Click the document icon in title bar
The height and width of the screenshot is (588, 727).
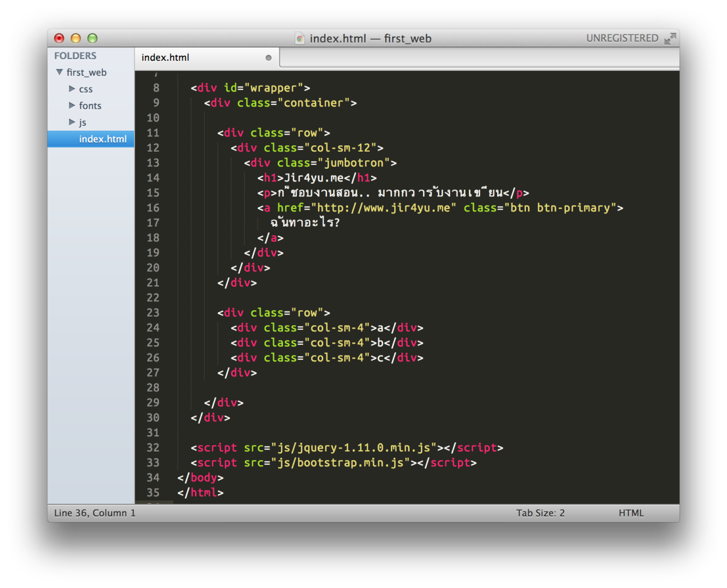point(300,38)
